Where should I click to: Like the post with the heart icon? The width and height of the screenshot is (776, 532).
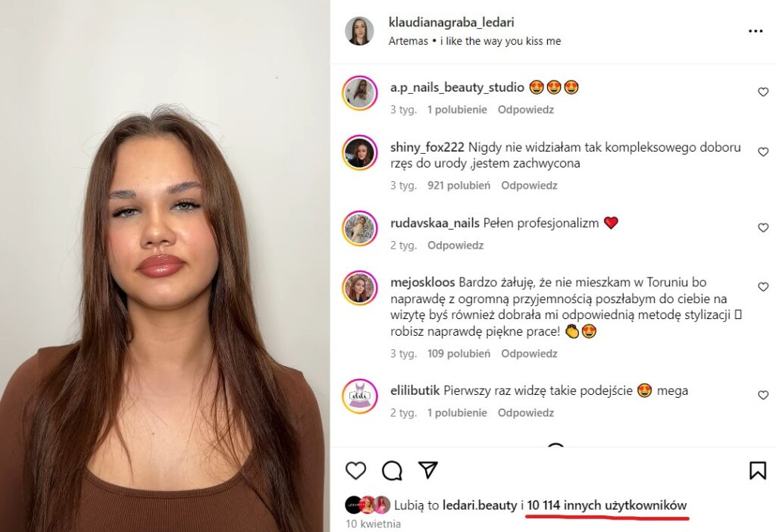(355, 471)
